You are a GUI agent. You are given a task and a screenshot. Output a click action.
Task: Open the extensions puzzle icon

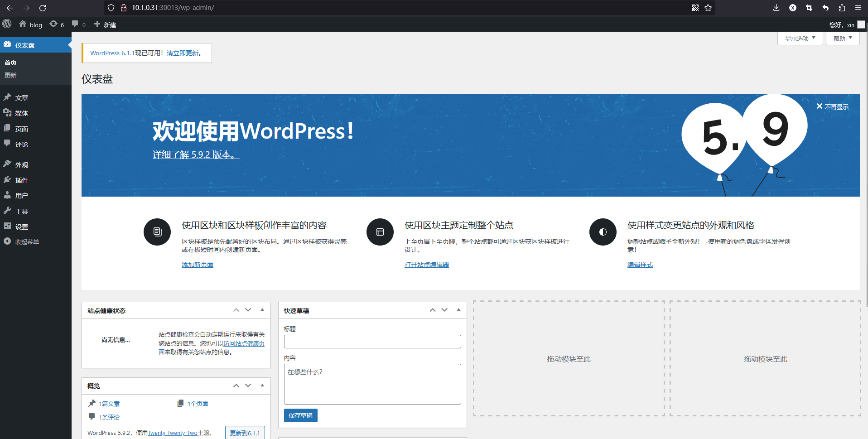(842, 8)
